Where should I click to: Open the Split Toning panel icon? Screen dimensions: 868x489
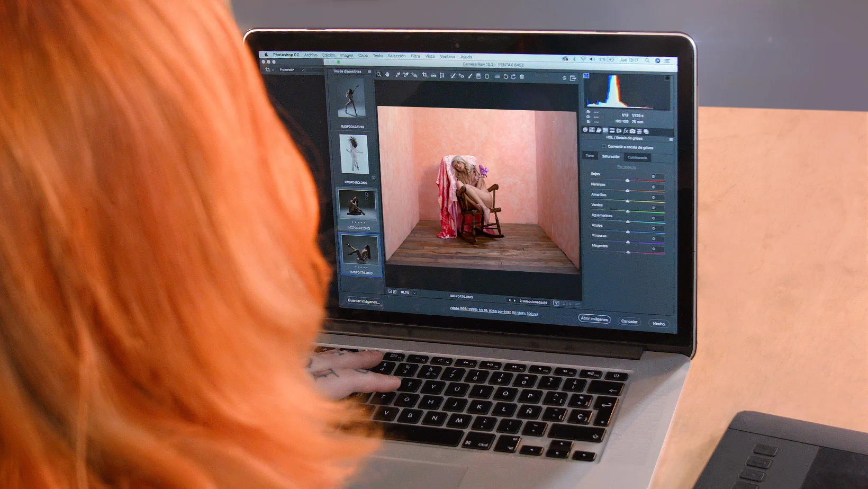click(612, 130)
